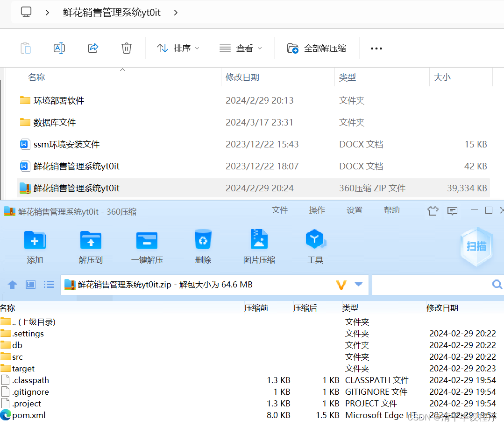Screen dimensions: 504x426
Task: Click the 扫描 scan badge
Action: [x=476, y=246]
